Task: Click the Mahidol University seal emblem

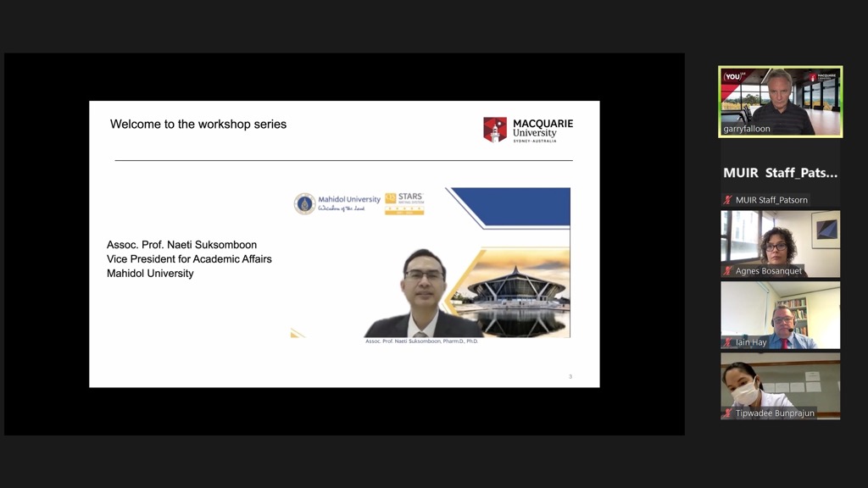Action: click(x=304, y=203)
